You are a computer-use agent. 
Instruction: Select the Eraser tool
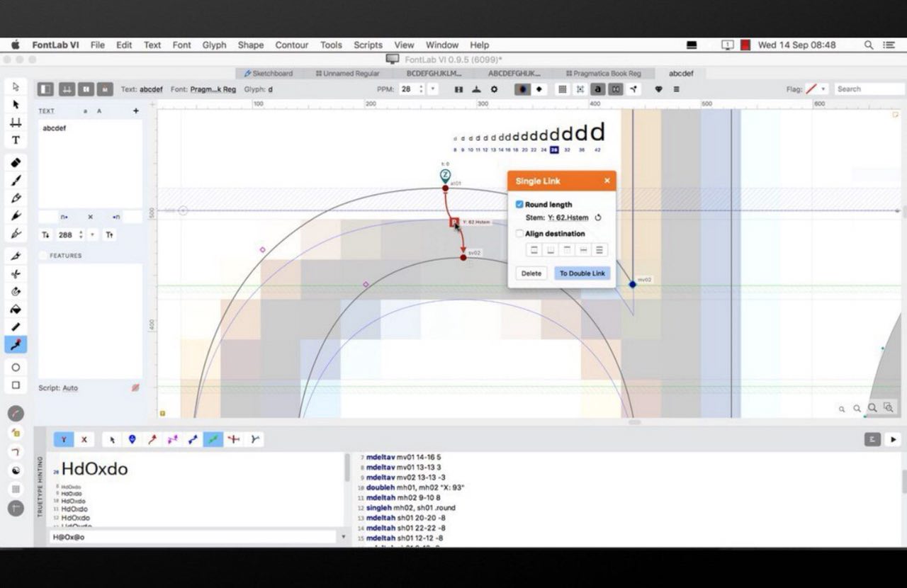16,162
